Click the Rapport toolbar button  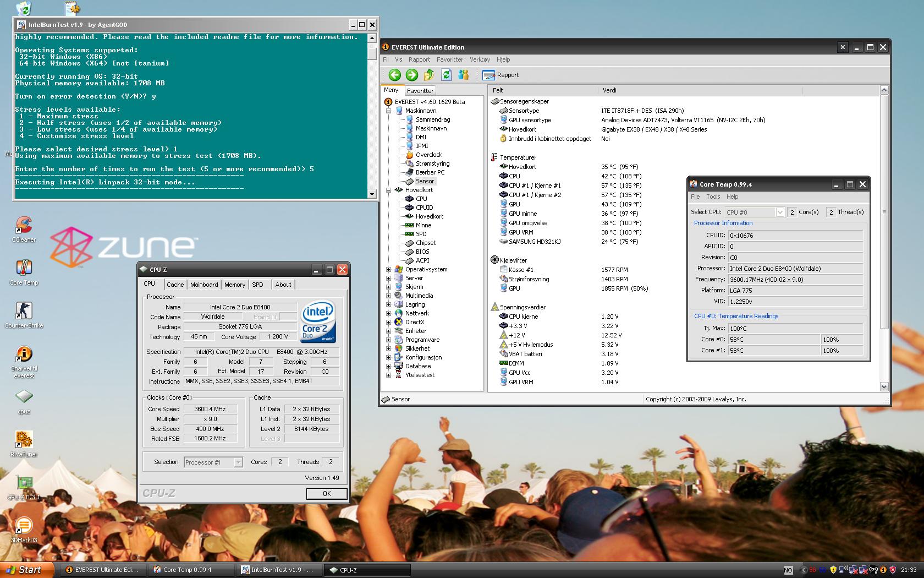tap(501, 75)
